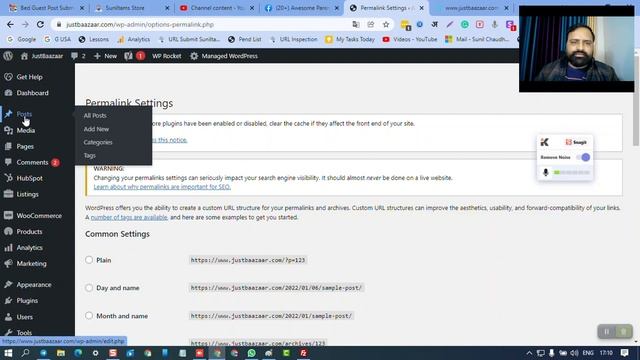Choose Add New from Posts flyout

click(x=96, y=129)
